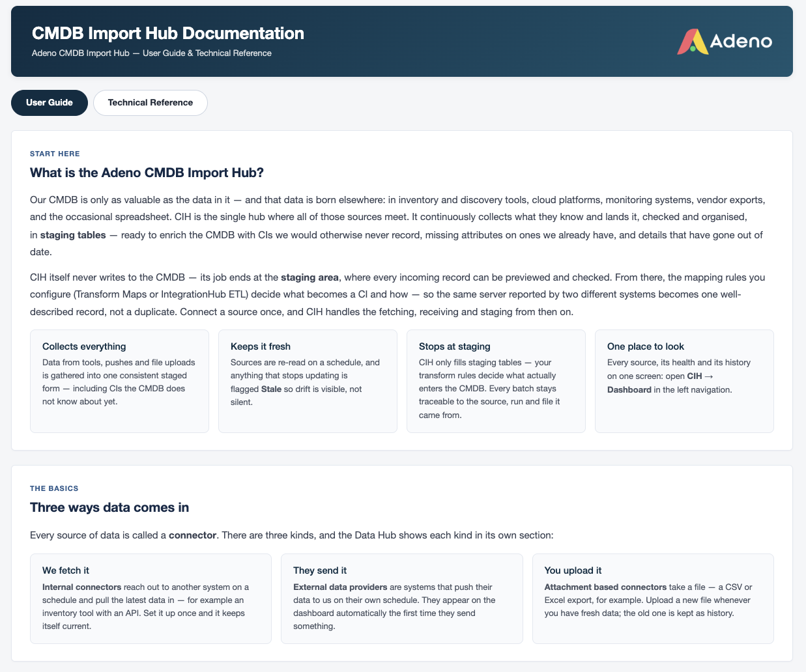Click the Adeno logo icon

coord(692,42)
